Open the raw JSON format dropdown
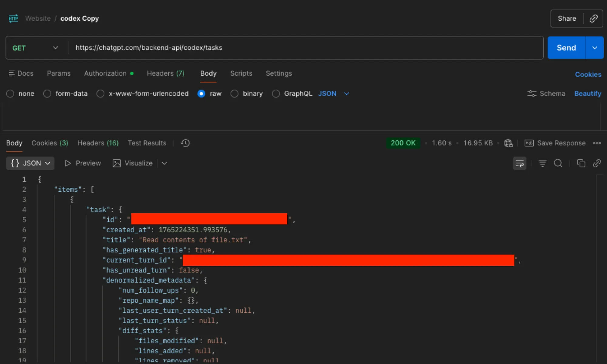 [x=334, y=93]
